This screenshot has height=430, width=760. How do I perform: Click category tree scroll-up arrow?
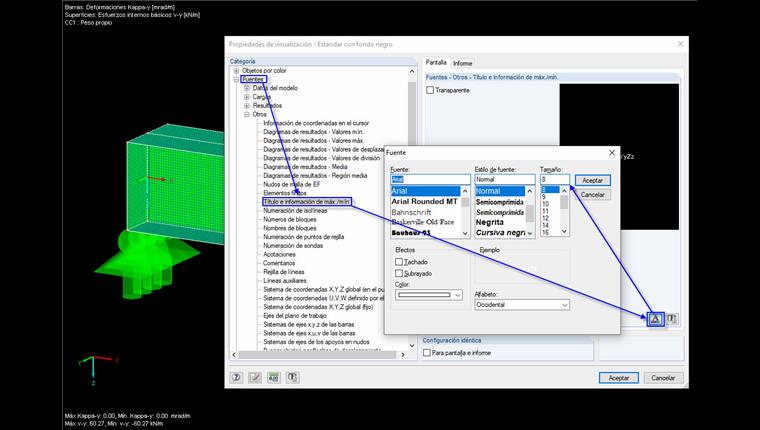tap(412, 71)
